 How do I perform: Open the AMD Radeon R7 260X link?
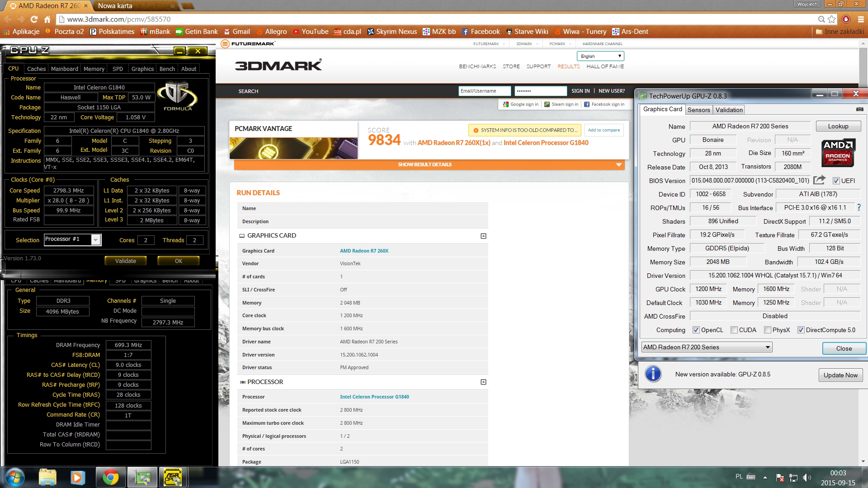pyautogui.click(x=364, y=251)
